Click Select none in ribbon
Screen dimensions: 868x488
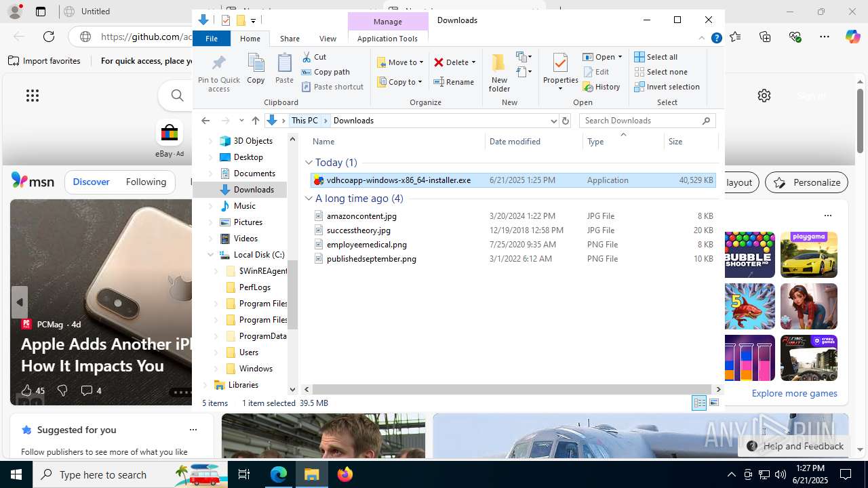pos(660,72)
